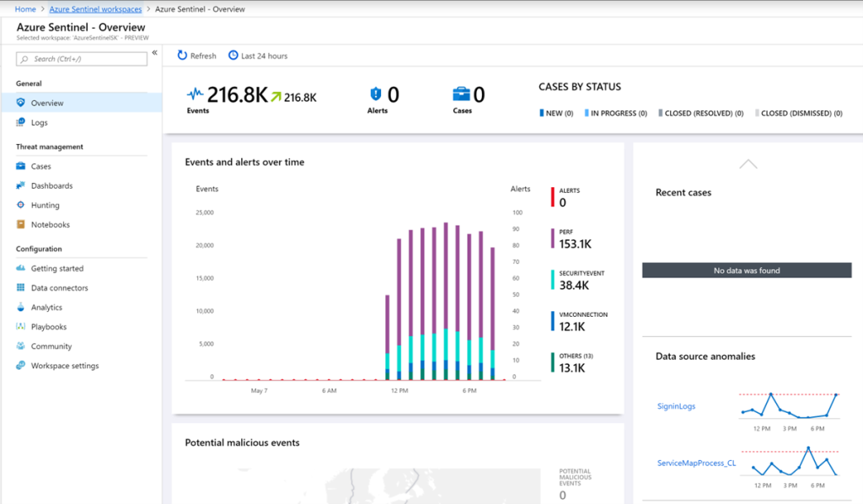
Task: Click the Data connectors grid icon
Action: coord(20,287)
